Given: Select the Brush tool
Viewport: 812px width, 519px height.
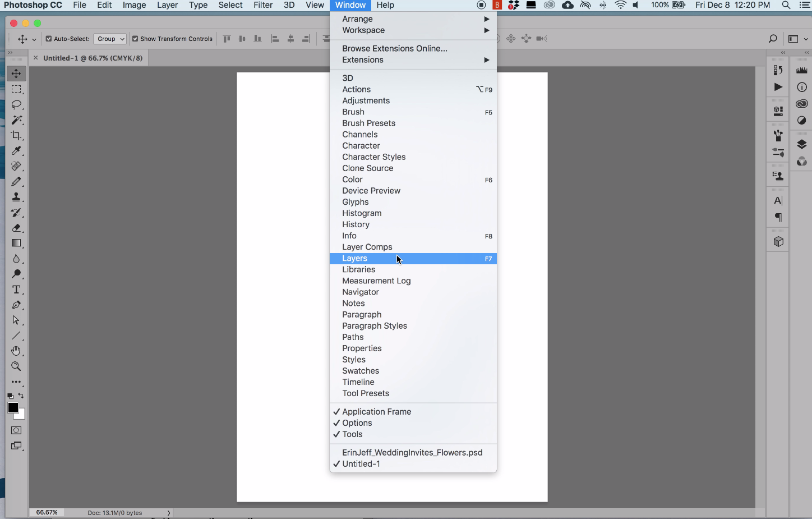Looking at the screenshot, I should pyautogui.click(x=16, y=182).
